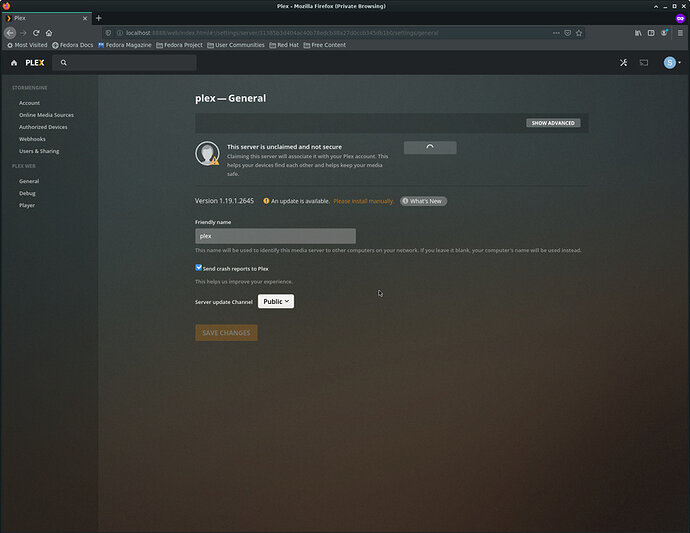Bookmark this page with star icon
The height and width of the screenshot is (533, 690).
(x=579, y=33)
